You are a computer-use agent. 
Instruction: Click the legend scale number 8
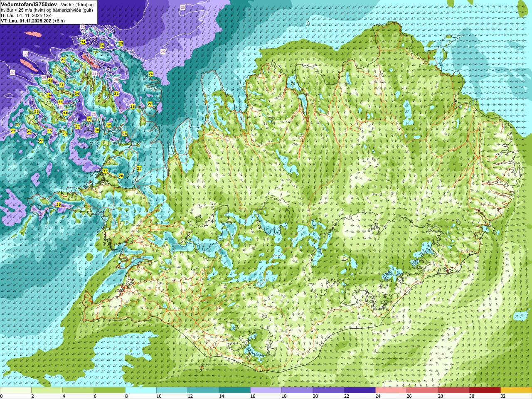click(x=126, y=396)
